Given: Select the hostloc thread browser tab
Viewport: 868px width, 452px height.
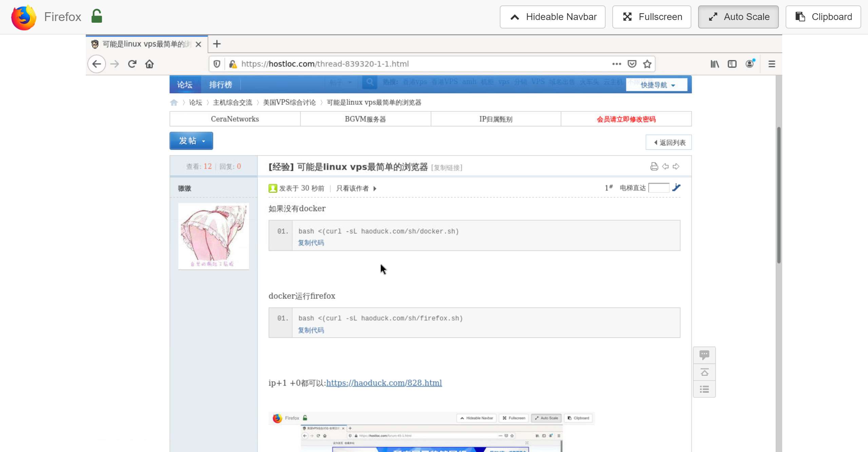Looking at the screenshot, I should click(146, 44).
